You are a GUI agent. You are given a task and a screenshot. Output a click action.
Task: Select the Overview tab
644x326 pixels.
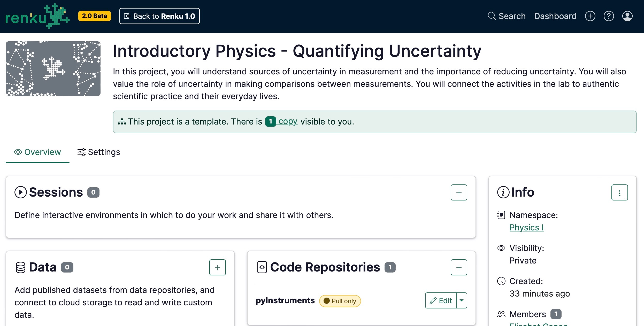(37, 152)
